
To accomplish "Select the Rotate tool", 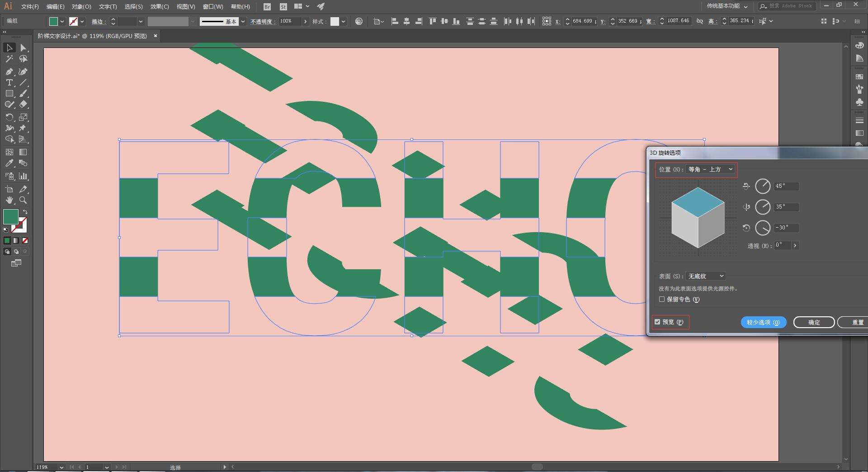I will (x=9, y=117).
